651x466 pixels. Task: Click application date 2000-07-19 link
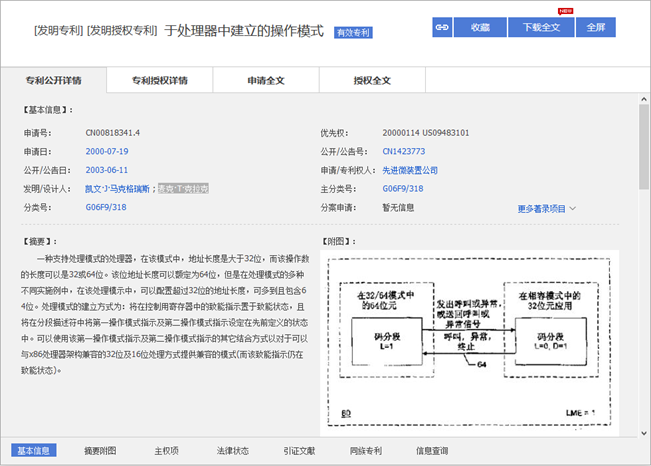pyautogui.click(x=107, y=152)
